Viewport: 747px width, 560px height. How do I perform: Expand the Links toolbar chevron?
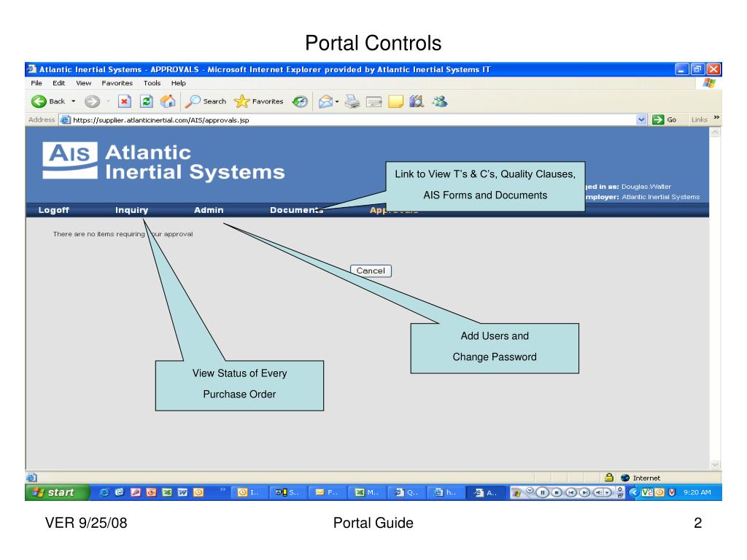click(x=716, y=117)
